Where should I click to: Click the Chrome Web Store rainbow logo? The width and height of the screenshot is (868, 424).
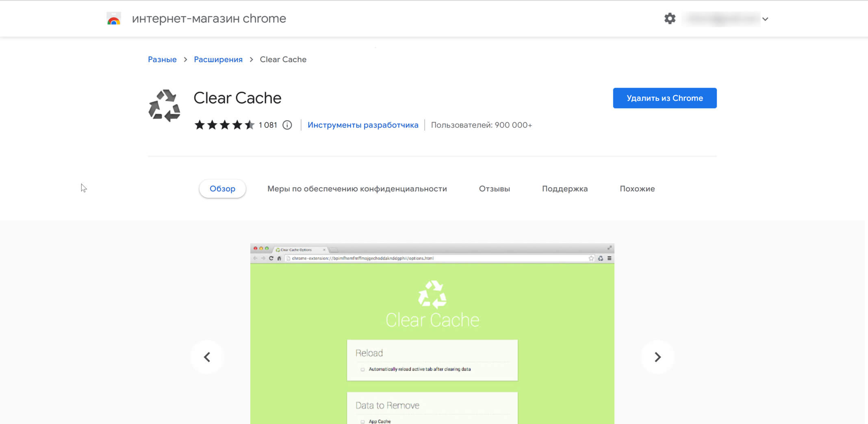(114, 19)
